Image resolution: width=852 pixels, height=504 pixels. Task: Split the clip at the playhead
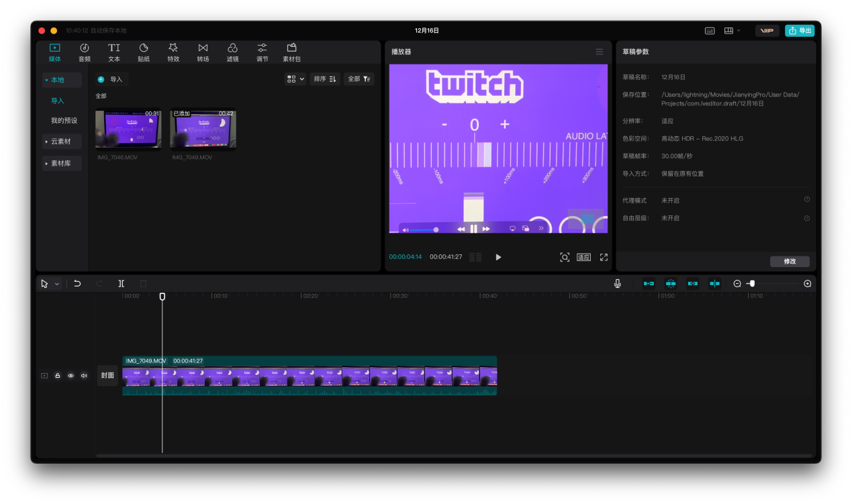[121, 284]
